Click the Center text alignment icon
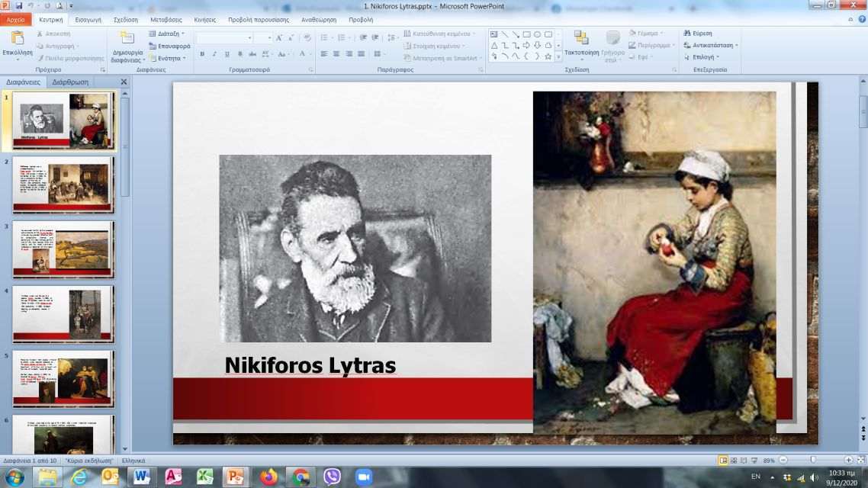 [336, 53]
